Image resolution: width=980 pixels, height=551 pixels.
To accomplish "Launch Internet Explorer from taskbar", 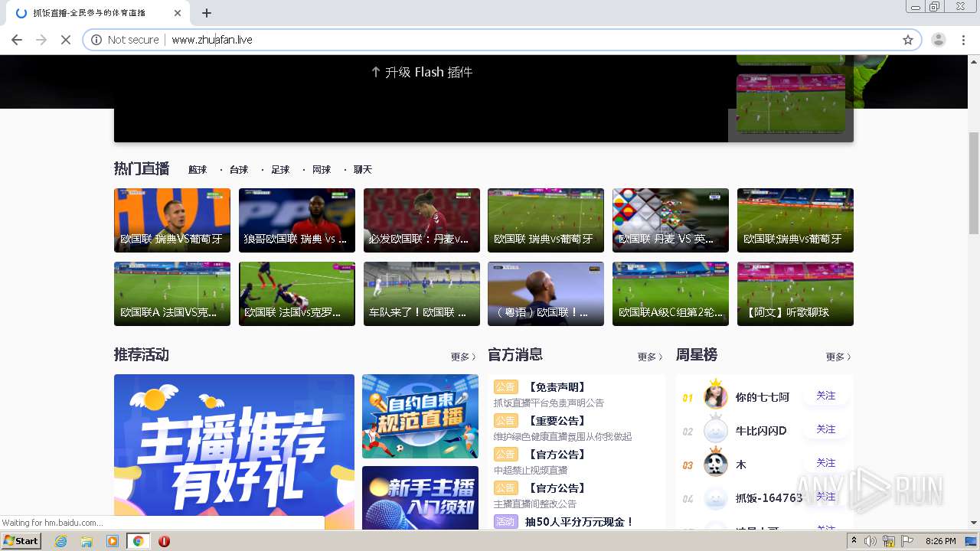I will click(61, 541).
